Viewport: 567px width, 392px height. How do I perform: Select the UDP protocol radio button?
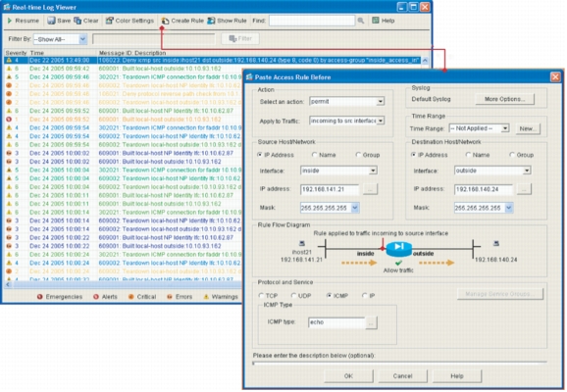click(293, 296)
